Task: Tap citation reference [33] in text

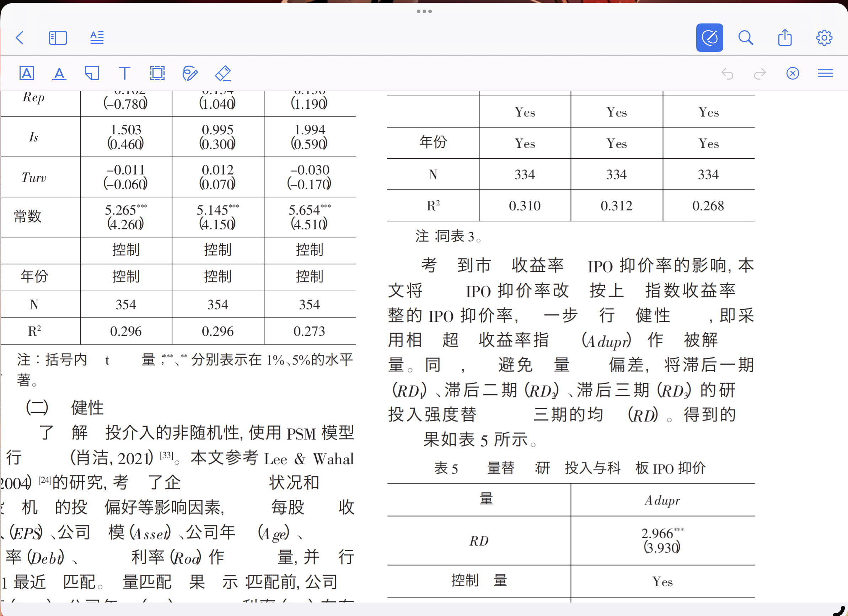Action: point(166,455)
